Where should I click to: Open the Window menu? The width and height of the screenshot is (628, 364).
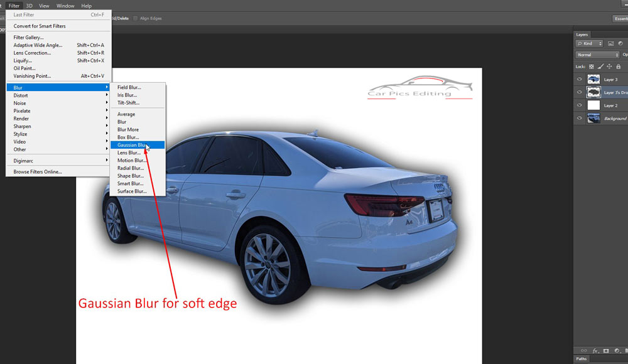tap(65, 6)
